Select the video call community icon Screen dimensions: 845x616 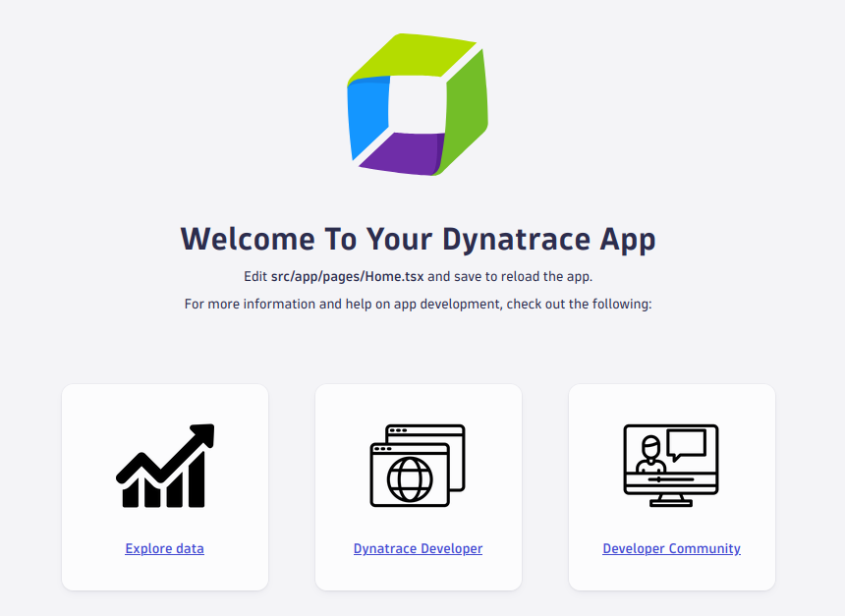[x=671, y=464]
